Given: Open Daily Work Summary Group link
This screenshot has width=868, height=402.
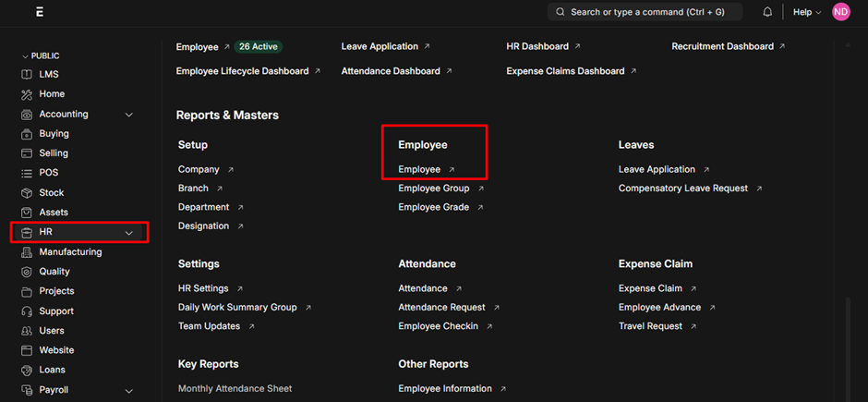Looking at the screenshot, I should [x=237, y=308].
